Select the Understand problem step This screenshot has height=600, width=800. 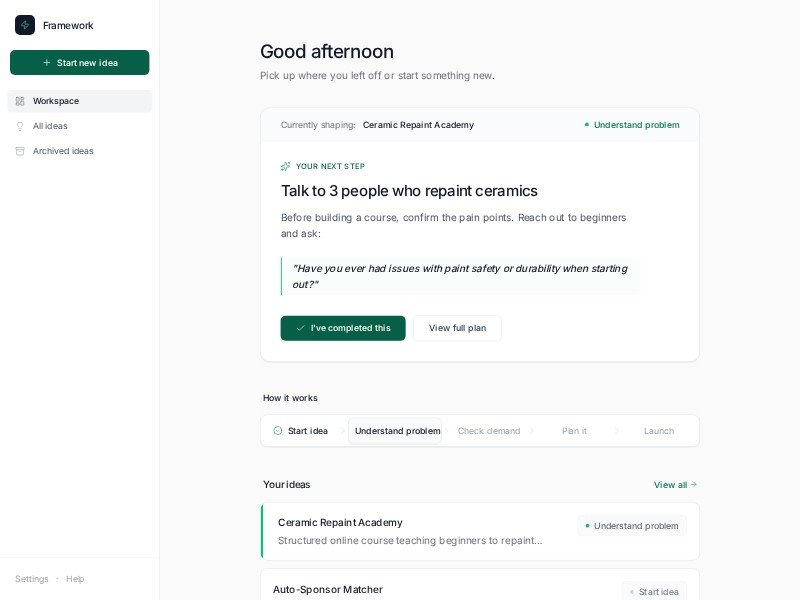coord(396,431)
